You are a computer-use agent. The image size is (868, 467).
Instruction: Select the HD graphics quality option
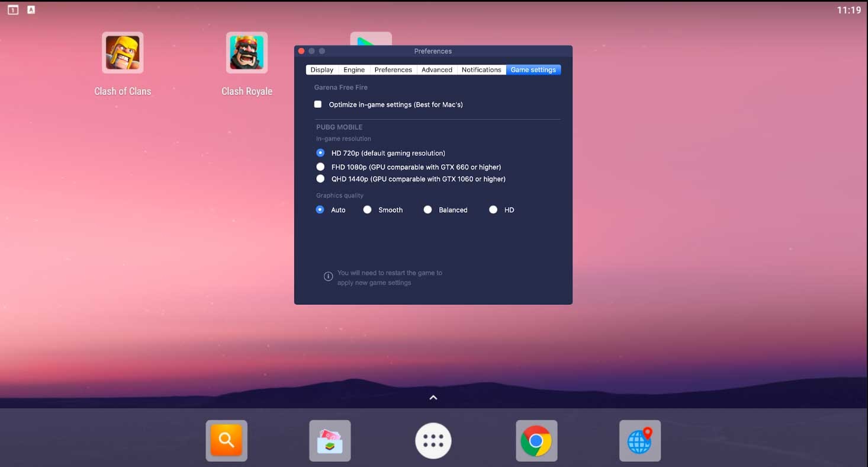tap(493, 209)
